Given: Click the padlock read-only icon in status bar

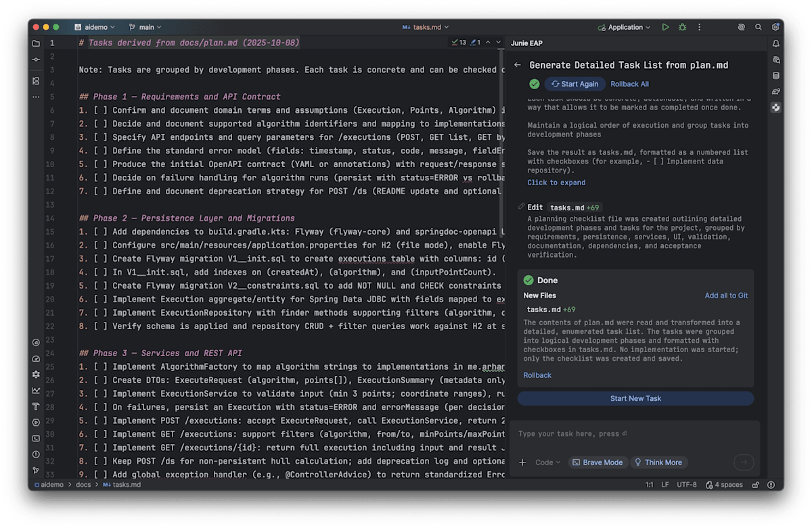Looking at the screenshot, I should [755, 485].
